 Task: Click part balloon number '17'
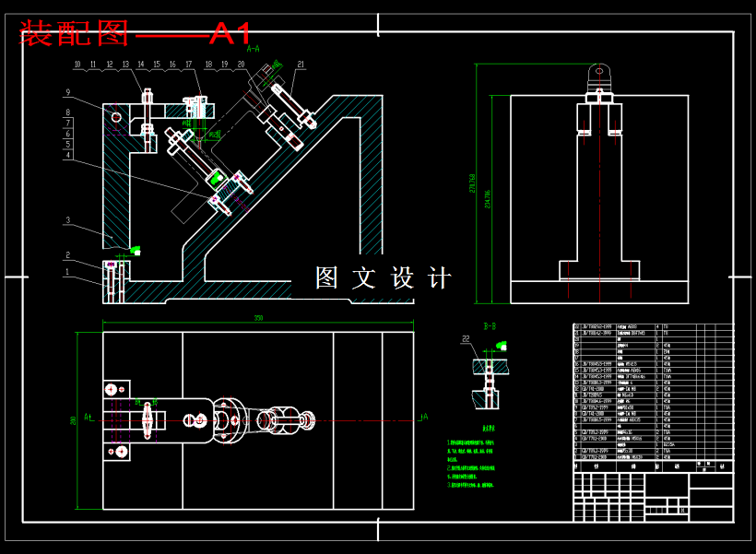click(188, 65)
